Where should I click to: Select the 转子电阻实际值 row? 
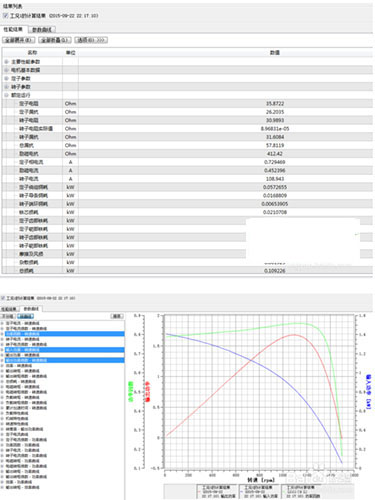point(187,128)
